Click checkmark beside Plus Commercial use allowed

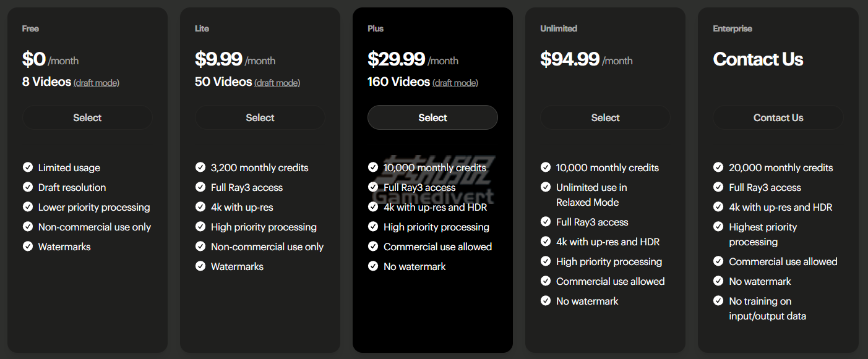[373, 247]
